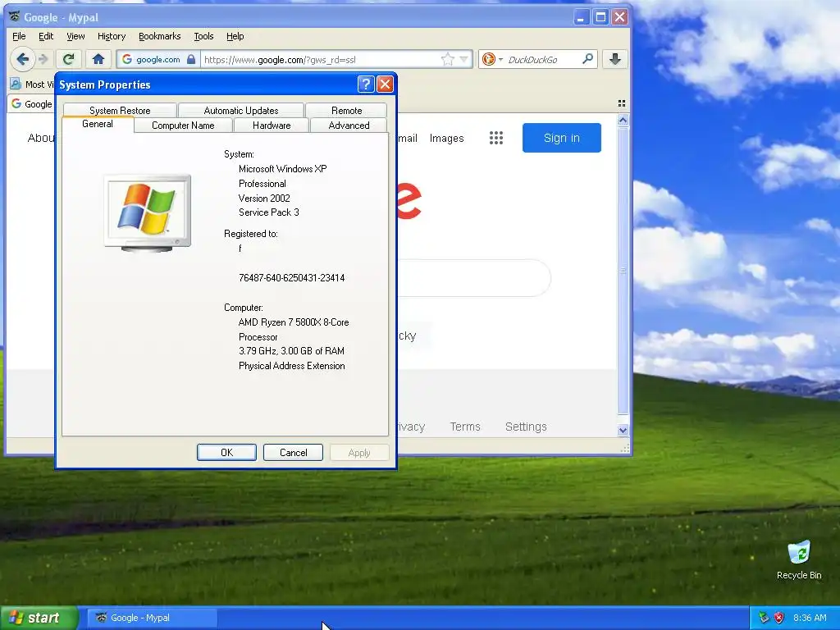840x630 pixels.
Task: Open the Downloads arrow button
Action: click(x=615, y=59)
